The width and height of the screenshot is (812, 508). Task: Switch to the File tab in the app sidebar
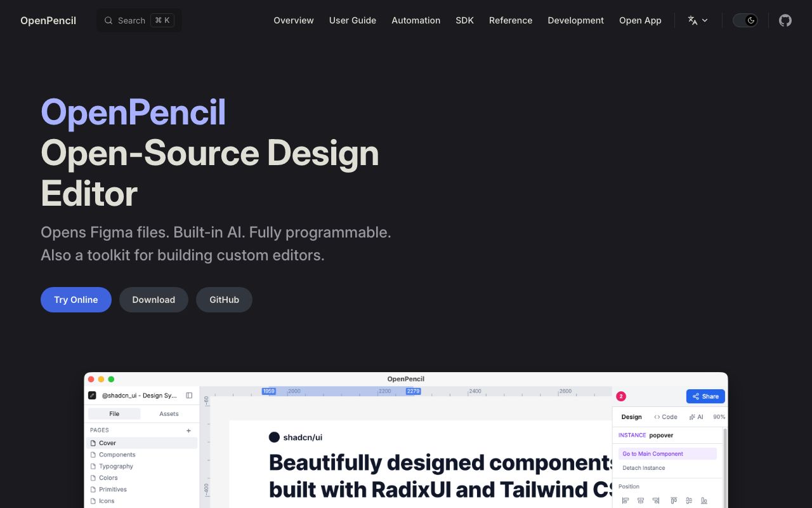click(114, 414)
